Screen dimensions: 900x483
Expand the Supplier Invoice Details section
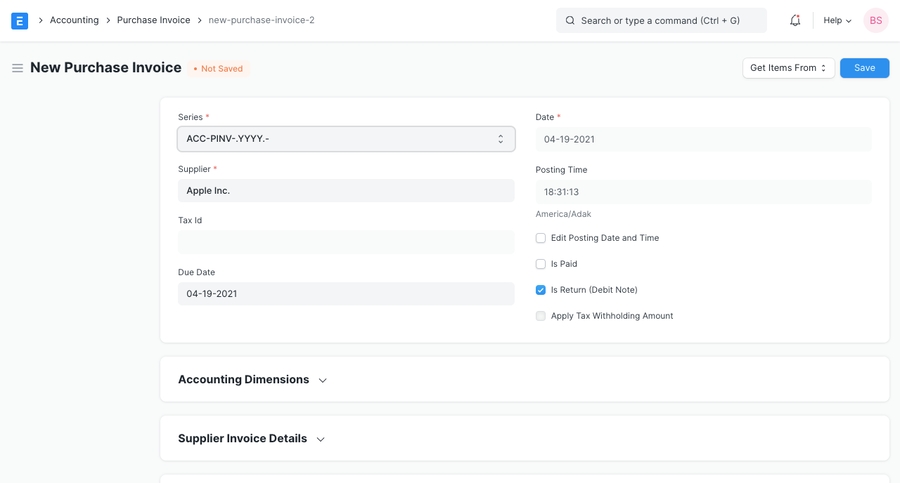(x=251, y=439)
